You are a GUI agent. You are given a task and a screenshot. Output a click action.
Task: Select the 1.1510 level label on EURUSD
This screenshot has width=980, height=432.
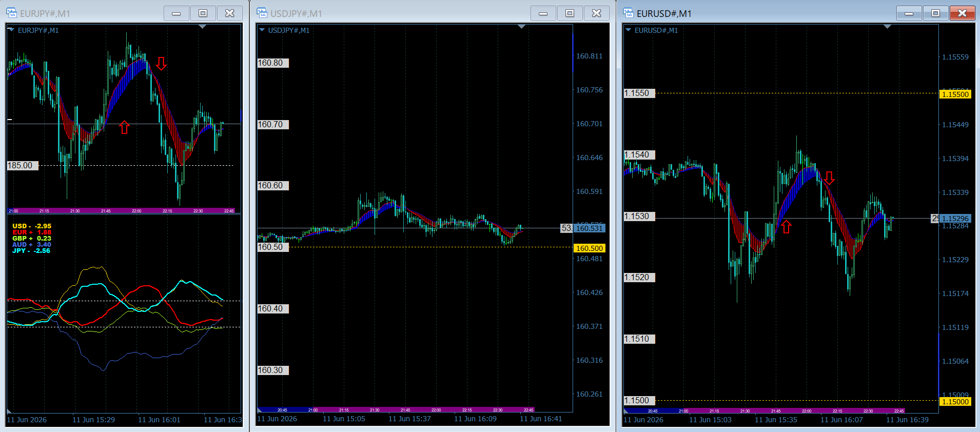point(639,339)
